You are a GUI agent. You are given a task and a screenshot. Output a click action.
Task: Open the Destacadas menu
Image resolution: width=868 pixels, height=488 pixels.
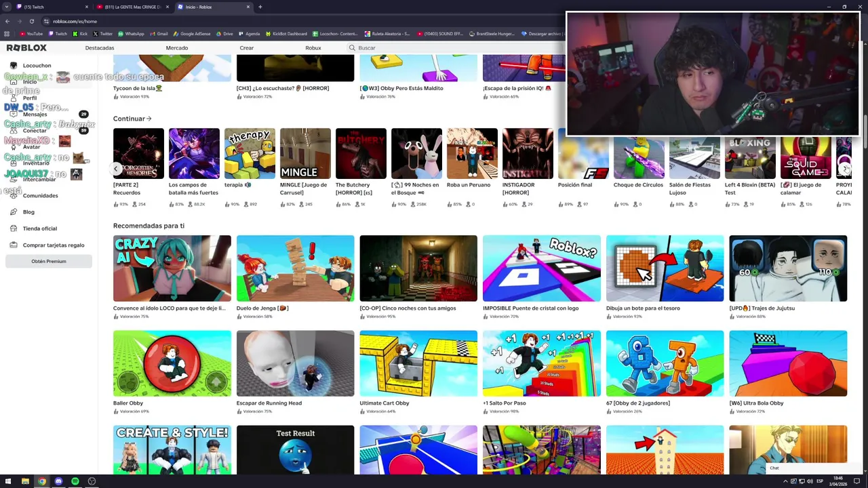click(x=100, y=48)
